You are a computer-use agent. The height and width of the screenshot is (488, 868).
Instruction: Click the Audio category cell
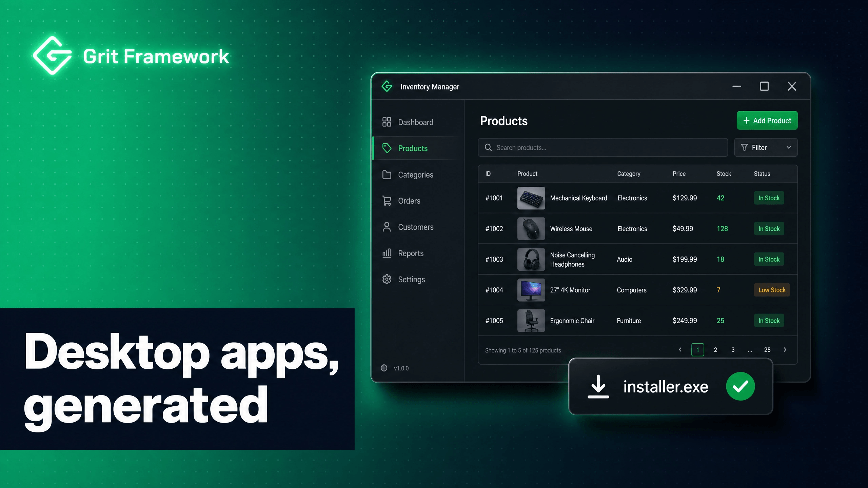[625, 259]
